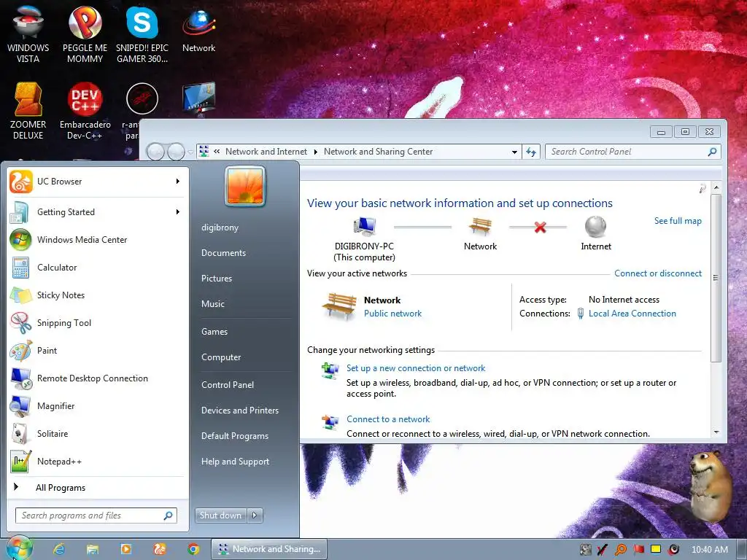Open Default Programs
Screen dimensions: 747x560
234,436
